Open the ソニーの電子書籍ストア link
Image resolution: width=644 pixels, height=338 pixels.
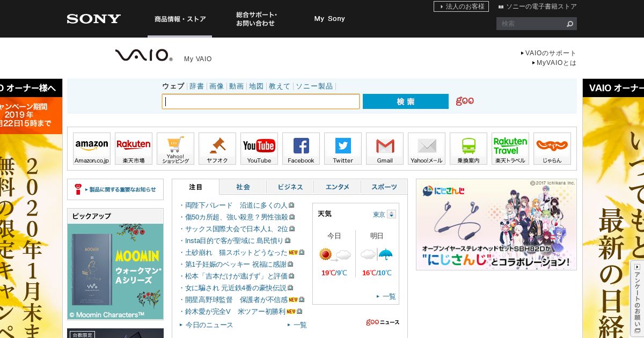click(538, 6)
